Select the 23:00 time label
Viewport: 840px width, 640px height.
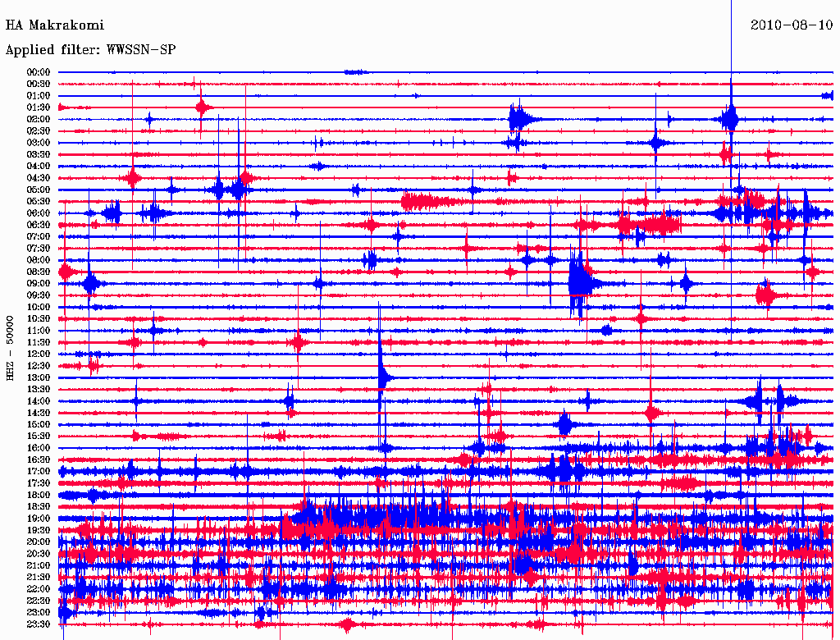(x=38, y=613)
